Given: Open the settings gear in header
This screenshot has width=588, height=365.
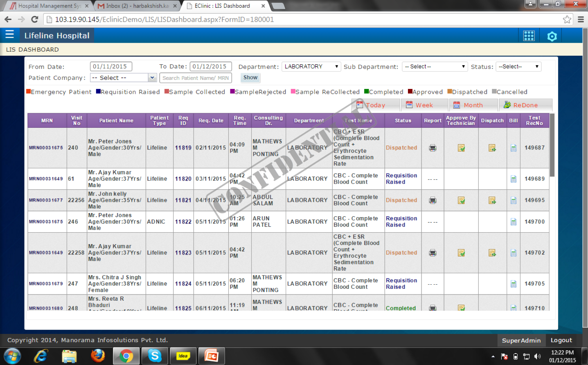Looking at the screenshot, I should [552, 36].
